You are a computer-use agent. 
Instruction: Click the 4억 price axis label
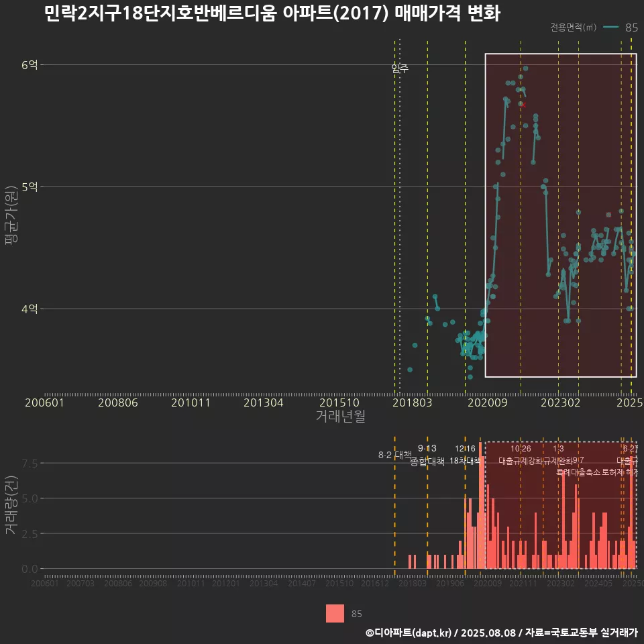[x=30, y=309]
